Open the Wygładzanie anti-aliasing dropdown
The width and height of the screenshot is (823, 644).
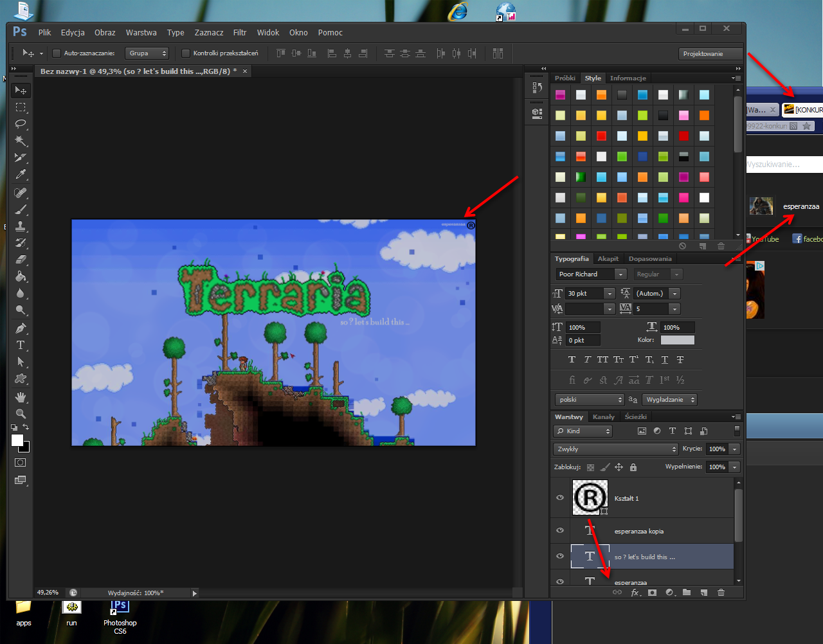pyautogui.click(x=669, y=400)
